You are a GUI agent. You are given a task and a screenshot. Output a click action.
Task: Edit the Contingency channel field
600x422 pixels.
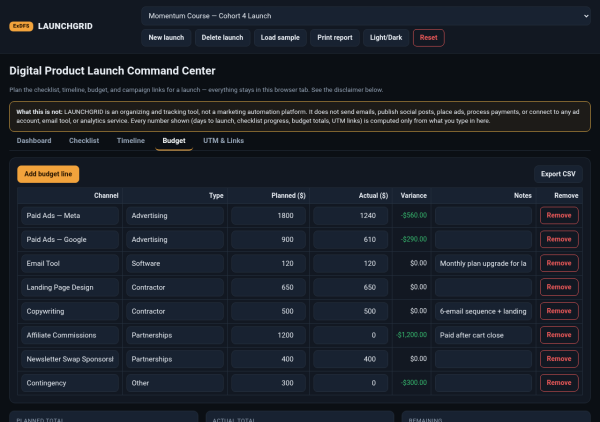70,383
